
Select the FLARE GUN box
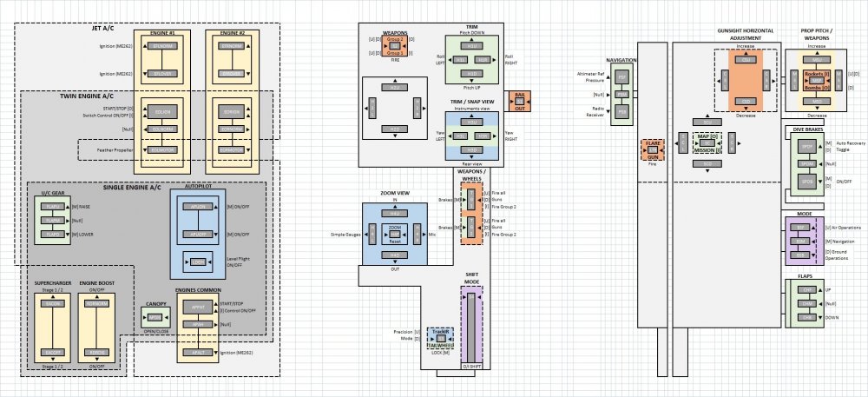(653, 150)
